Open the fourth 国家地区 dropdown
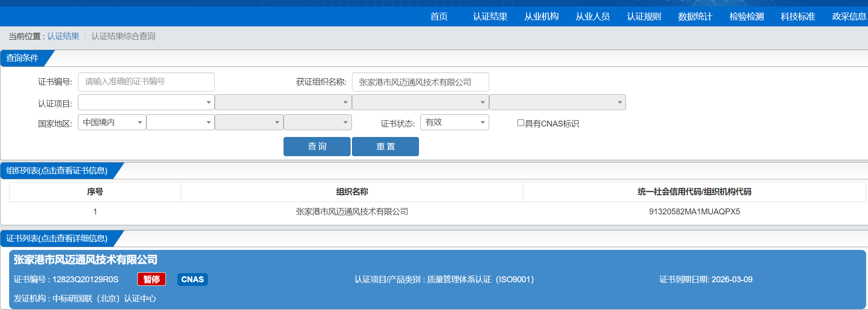This screenshot has height=310, width=868. pyautogui.click(x=318, y=122)
